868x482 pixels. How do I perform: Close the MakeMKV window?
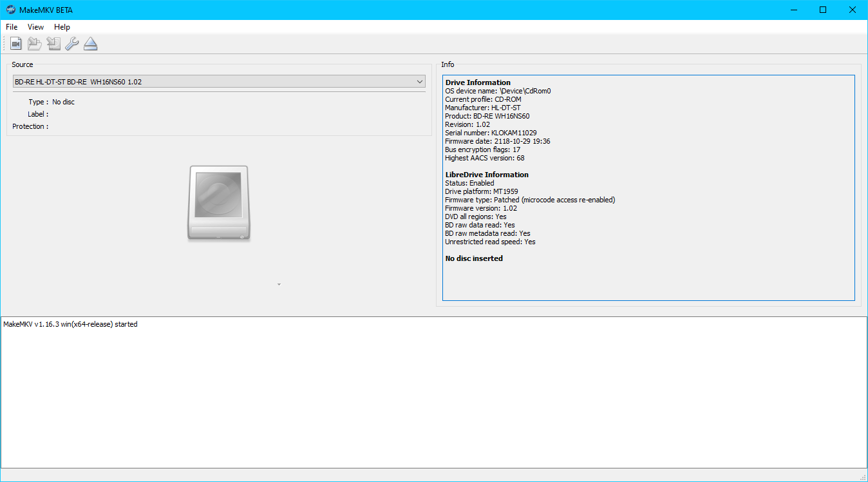(x=853, y=10)
